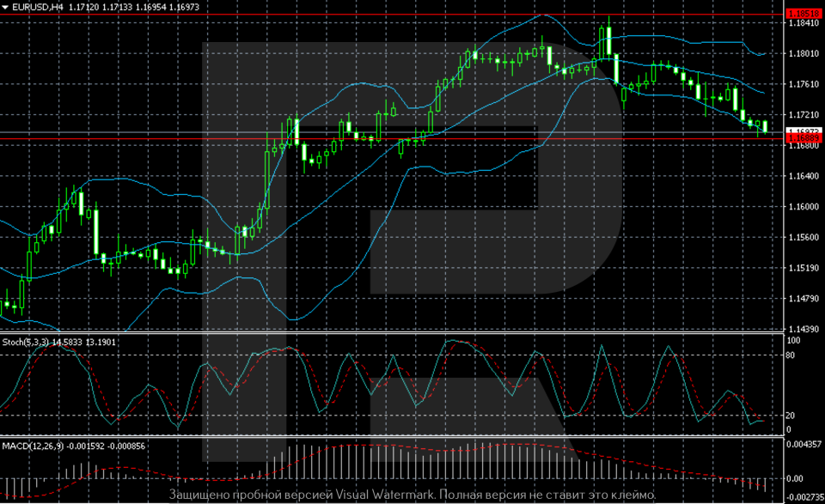Click the divider between Stochastic and MACD panels
The width and height of the screenshot is (825, 504).
387,437
